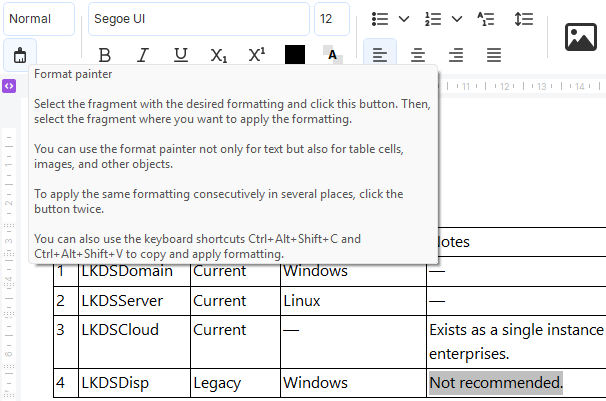Click Current in the LKDSDomain row
606x401 pixels.
pyautogui.click(x=220, y=271)
